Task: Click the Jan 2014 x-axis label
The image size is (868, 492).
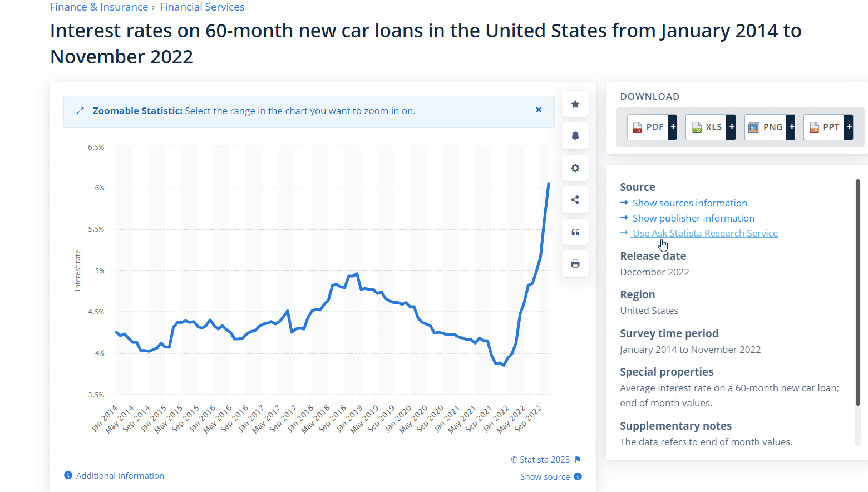Action: click(105, 418)
